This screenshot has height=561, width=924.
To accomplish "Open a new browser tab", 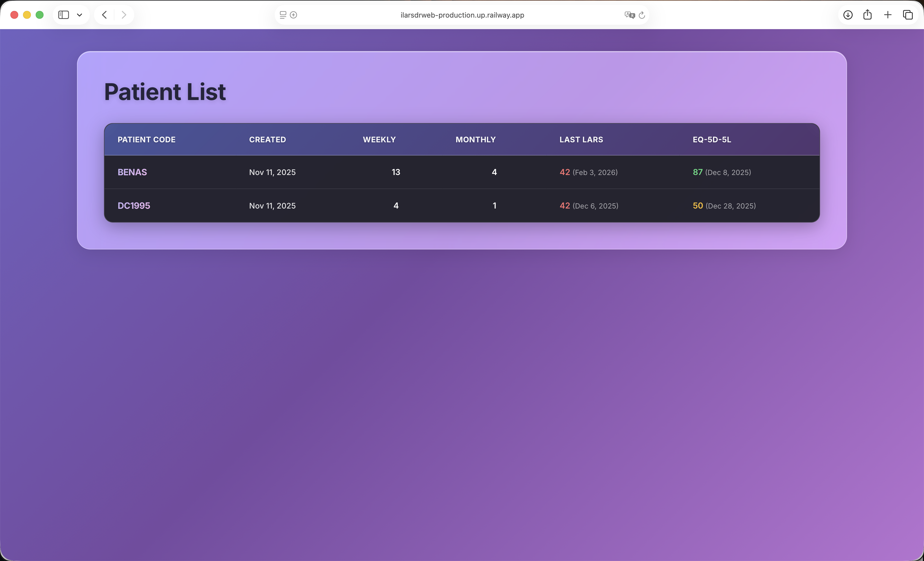I will coord(888,15).
